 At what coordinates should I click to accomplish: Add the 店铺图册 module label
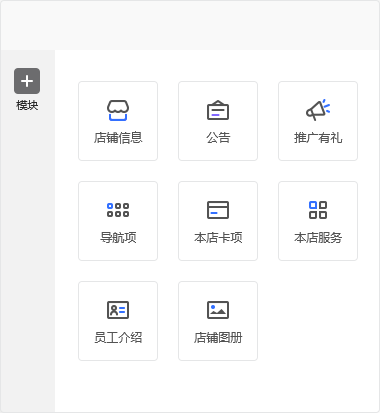pyautogui.click(x=218, y=338)
